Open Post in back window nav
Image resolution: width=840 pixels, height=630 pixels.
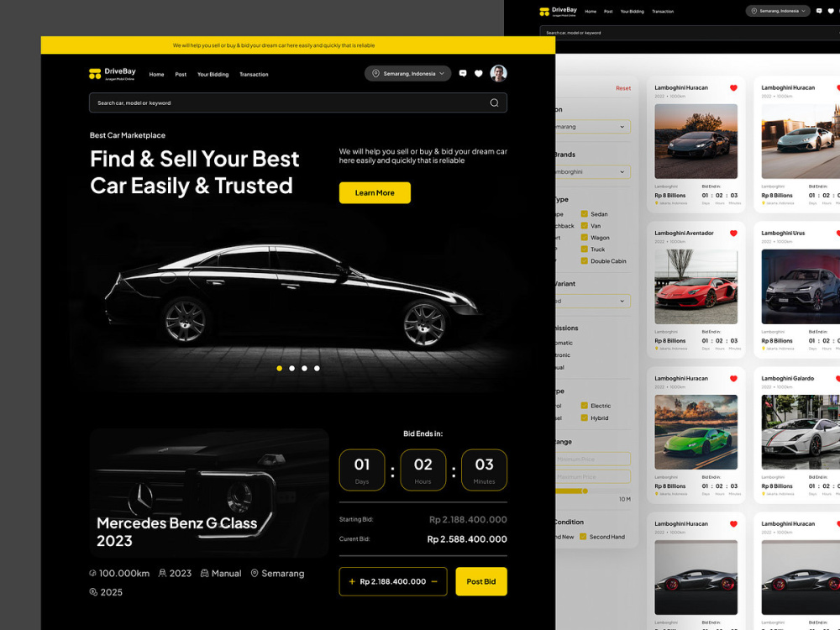point(608,11)
